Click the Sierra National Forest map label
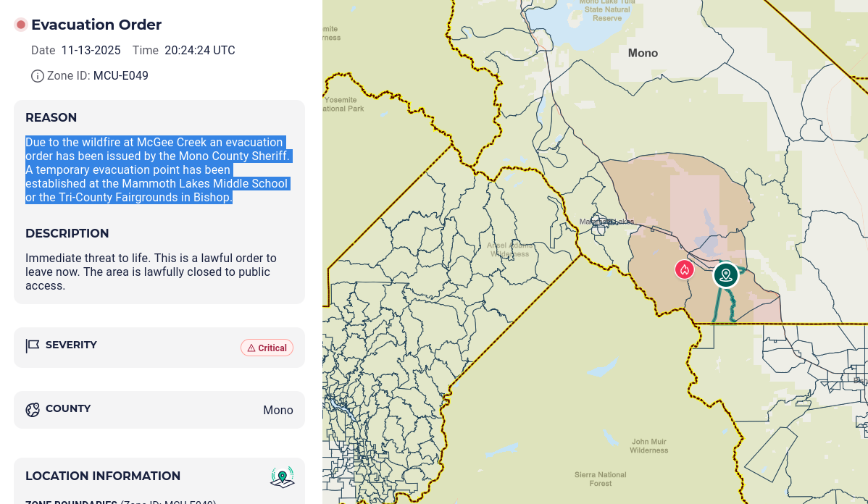 (x=601, y=479)
